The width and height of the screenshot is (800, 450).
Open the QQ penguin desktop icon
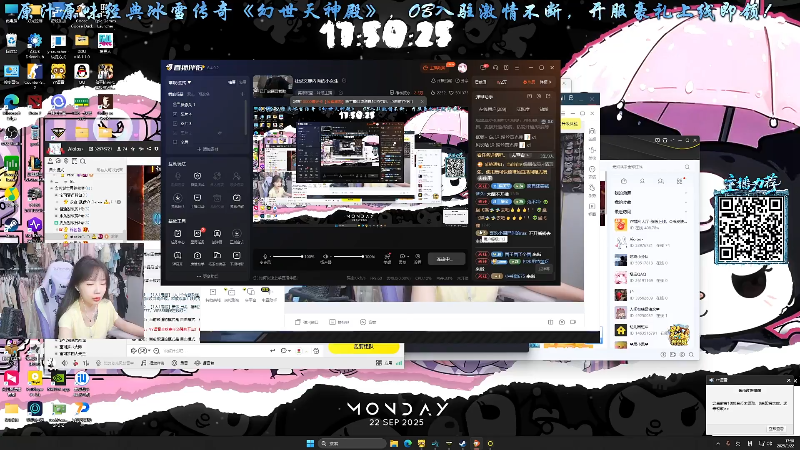point(82,74)
